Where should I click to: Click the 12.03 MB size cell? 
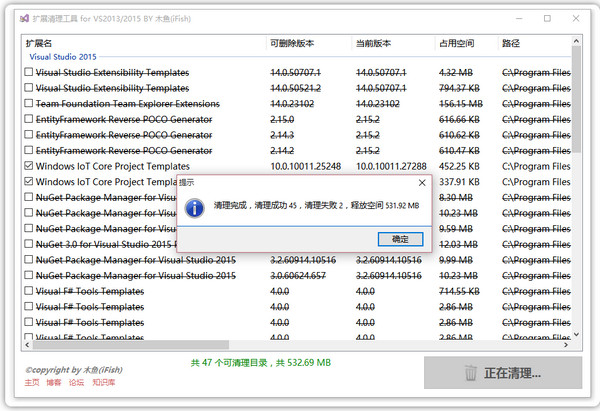pos(458,245)
